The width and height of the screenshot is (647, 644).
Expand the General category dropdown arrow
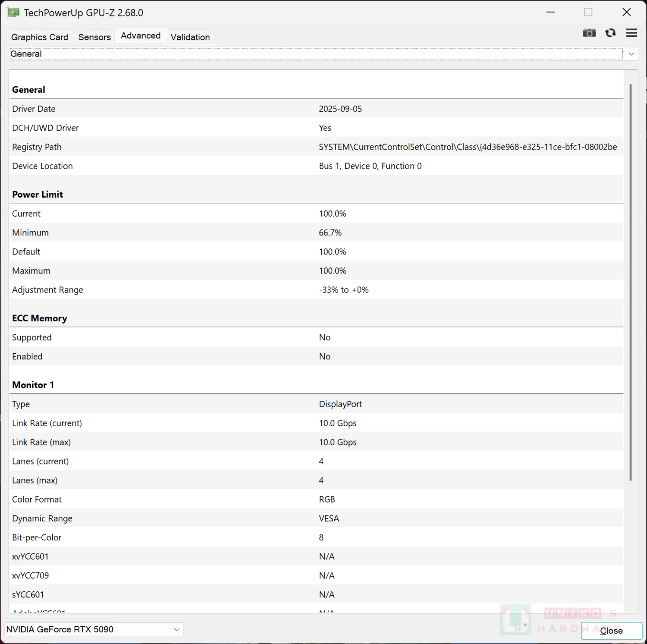click(x=631, y=54)
